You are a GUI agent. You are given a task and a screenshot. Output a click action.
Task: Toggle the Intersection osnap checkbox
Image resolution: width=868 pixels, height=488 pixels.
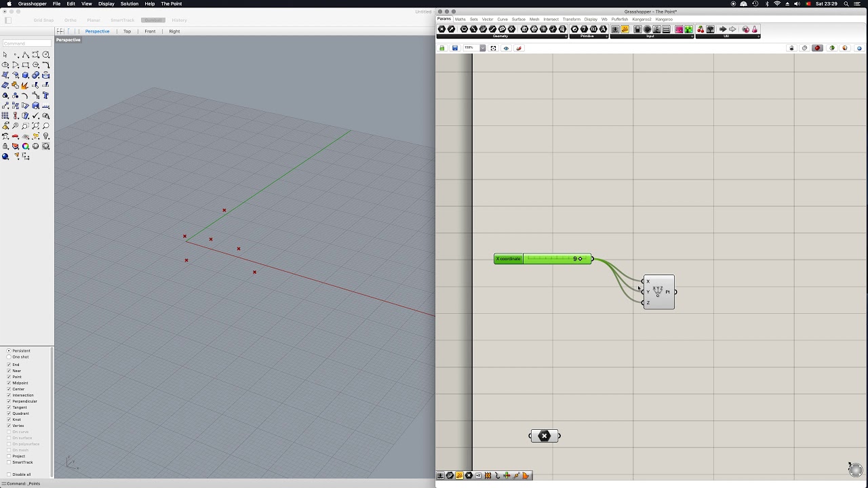pyautogui.click(x=9, y=395)
